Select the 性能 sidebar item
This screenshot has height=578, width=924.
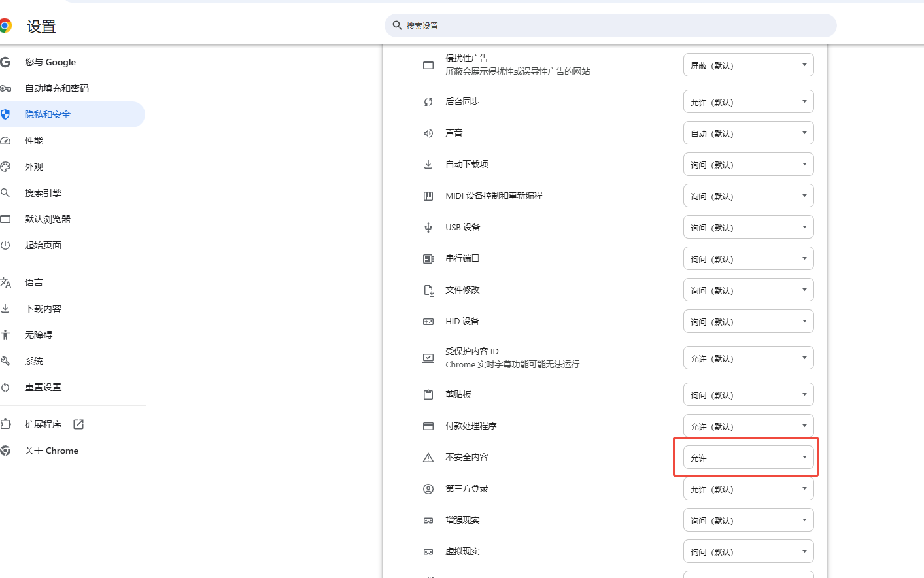click(x=72, y=141)
